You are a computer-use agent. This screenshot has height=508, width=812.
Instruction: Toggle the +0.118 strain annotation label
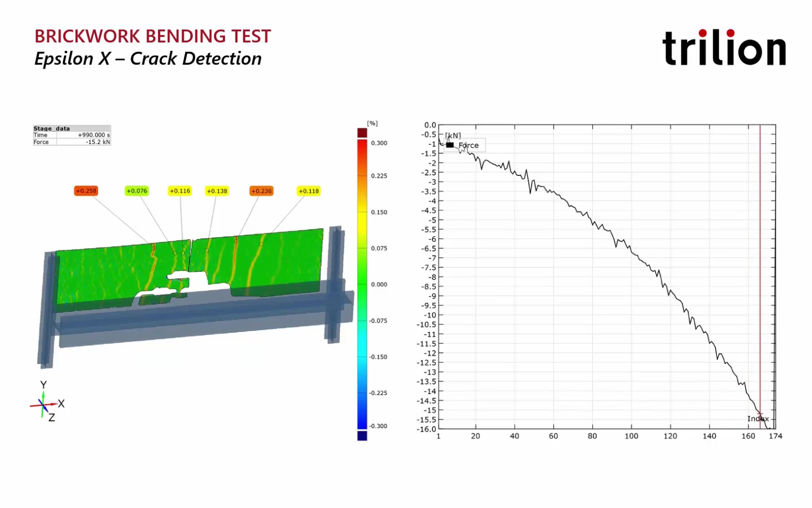[308, 190]
